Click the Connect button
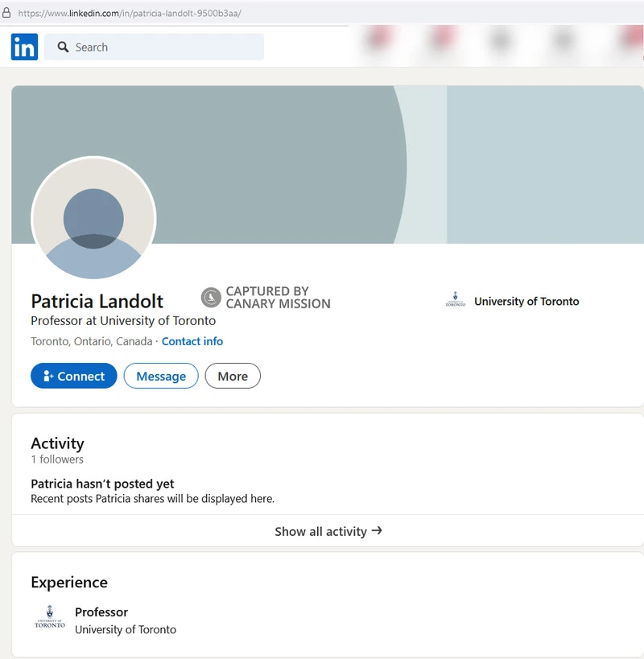This screenshot has width=644, height=659. (x=74, y=376)
